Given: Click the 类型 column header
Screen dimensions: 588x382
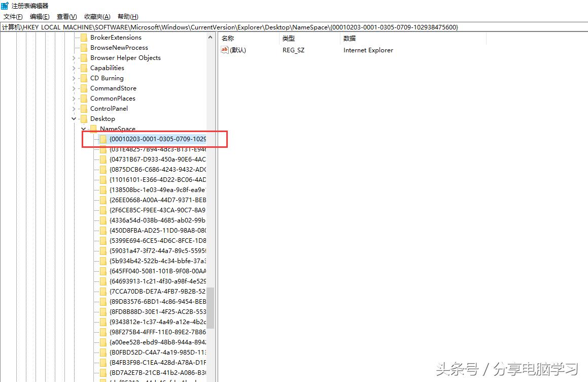Looking at the screenshot, I should point(289,38).
